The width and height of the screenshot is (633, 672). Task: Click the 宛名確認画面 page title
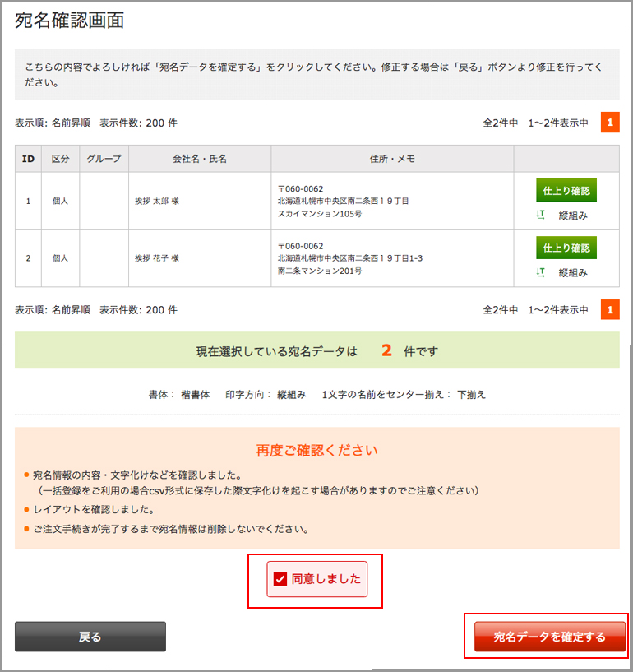(70, 21)
